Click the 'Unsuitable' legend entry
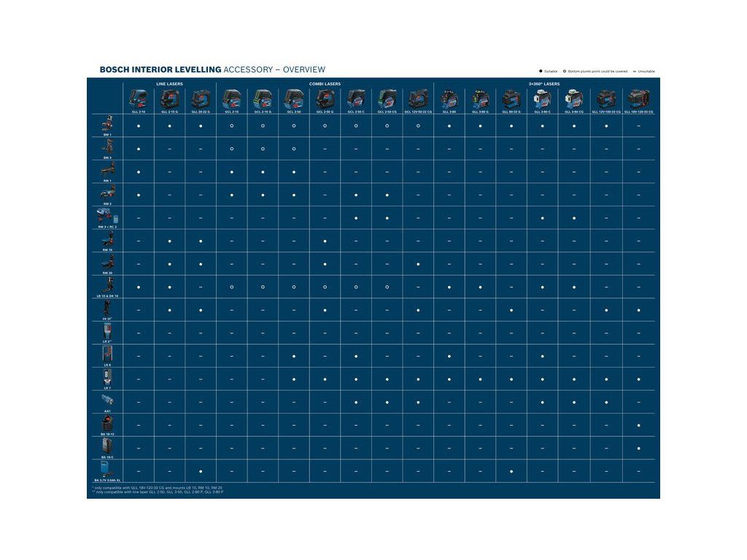This screenshot has width=747, height=560. point(644,71)
